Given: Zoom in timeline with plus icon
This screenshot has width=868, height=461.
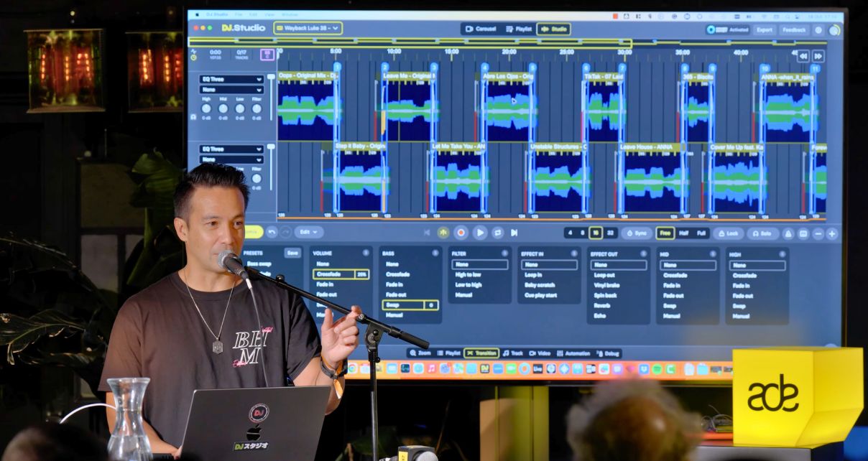Looking at the screenshot, I should (x=832, y=233).
